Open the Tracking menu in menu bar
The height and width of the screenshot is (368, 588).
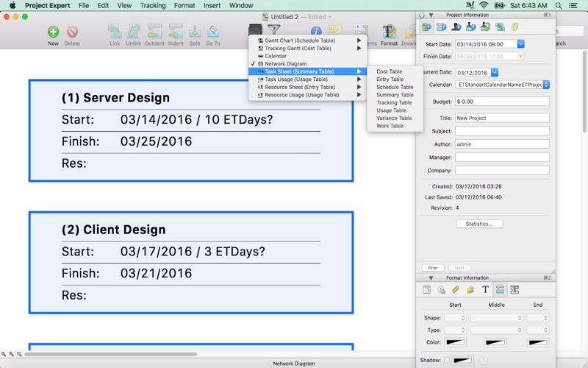(x=153, y=5)
